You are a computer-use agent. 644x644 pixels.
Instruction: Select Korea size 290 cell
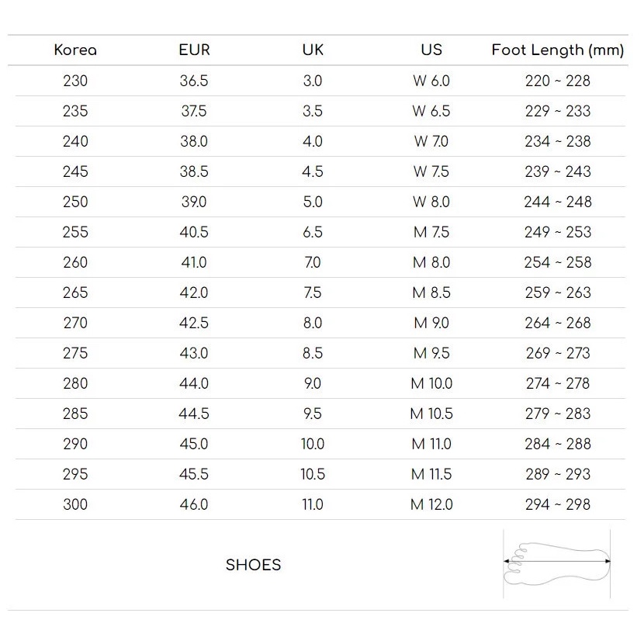click(75, 444)
